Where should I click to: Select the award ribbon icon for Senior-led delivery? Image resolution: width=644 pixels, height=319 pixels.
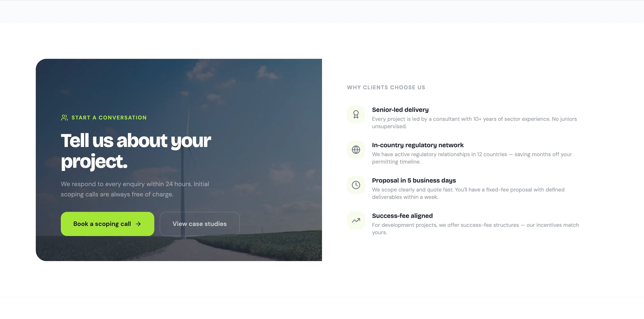[x=356, y=114]
